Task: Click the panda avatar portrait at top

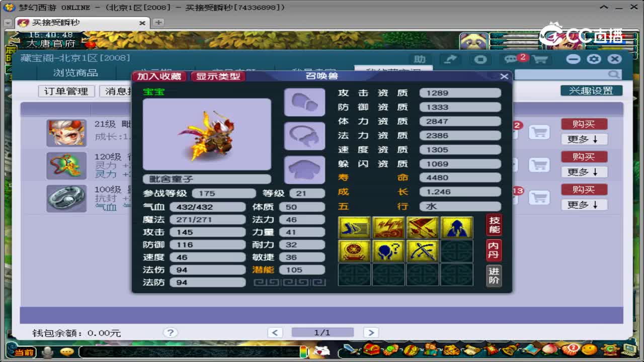Action: tap(474, 41)
